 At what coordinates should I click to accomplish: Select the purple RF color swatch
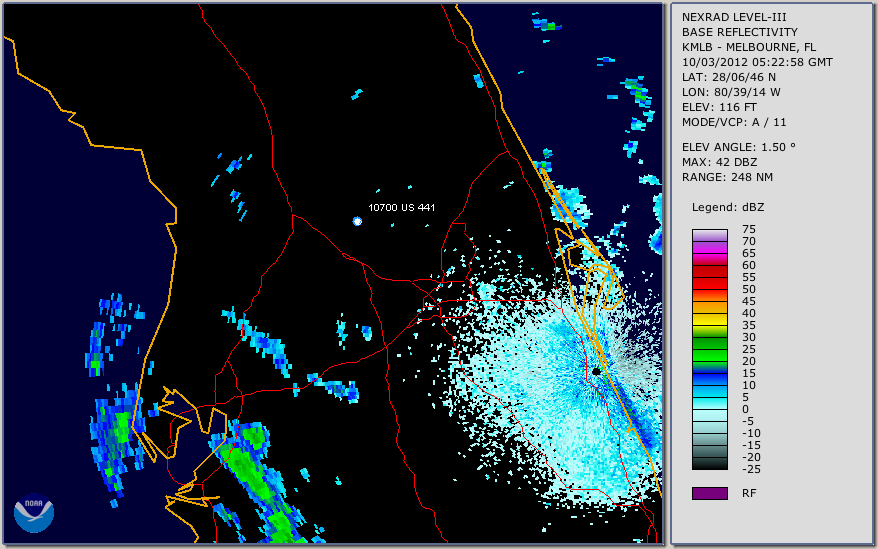(x=709, y=493)
